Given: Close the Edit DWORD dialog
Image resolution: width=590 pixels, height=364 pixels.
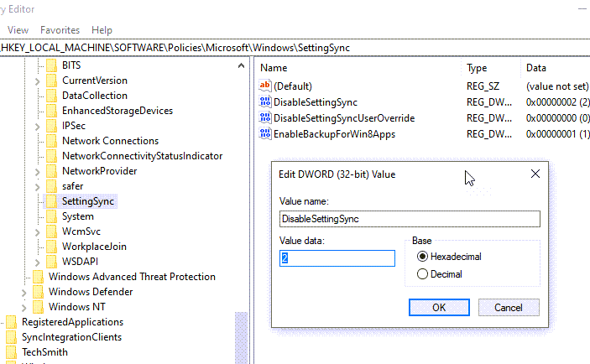Looking at the screenshot, I should click(535, 174).
